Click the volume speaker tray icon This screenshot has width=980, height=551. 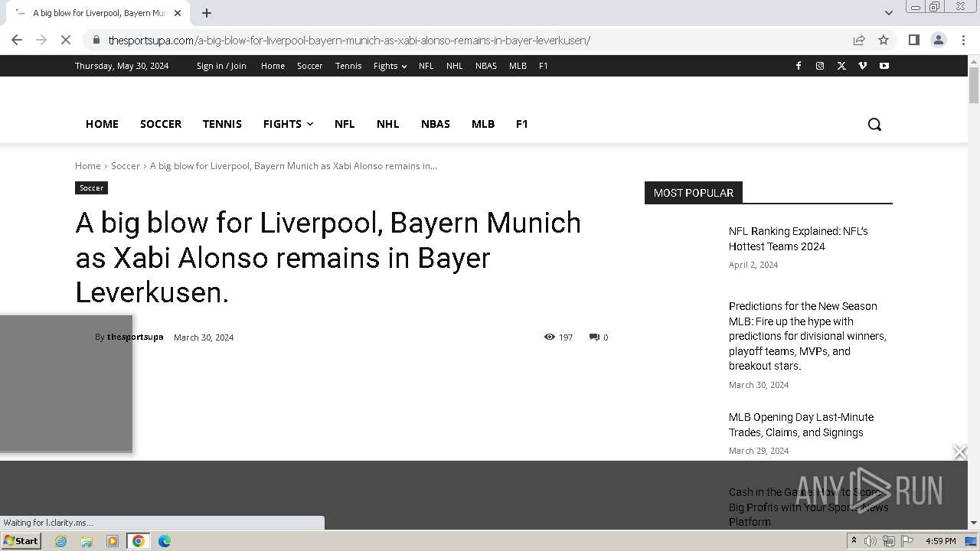871,541
